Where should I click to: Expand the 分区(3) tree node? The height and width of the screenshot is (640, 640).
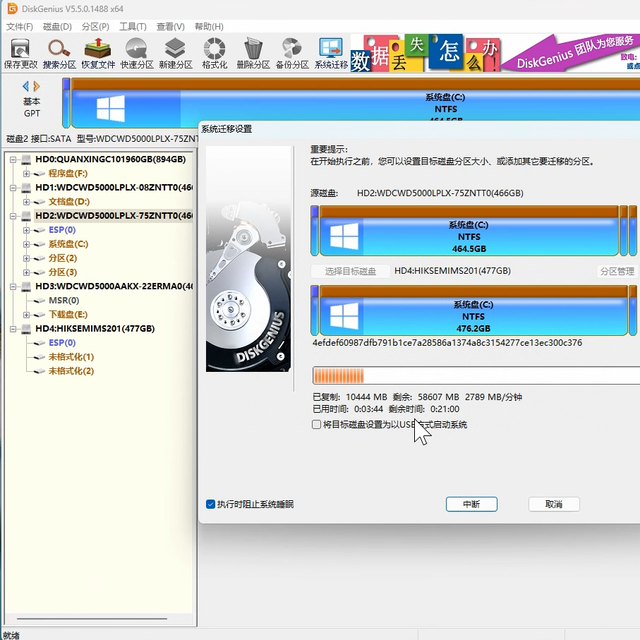coord(26,272)
